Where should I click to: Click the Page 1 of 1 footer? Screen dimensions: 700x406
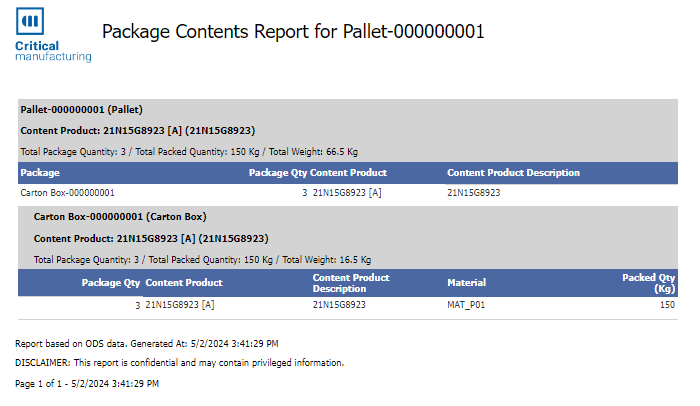(x=87, y=383)
